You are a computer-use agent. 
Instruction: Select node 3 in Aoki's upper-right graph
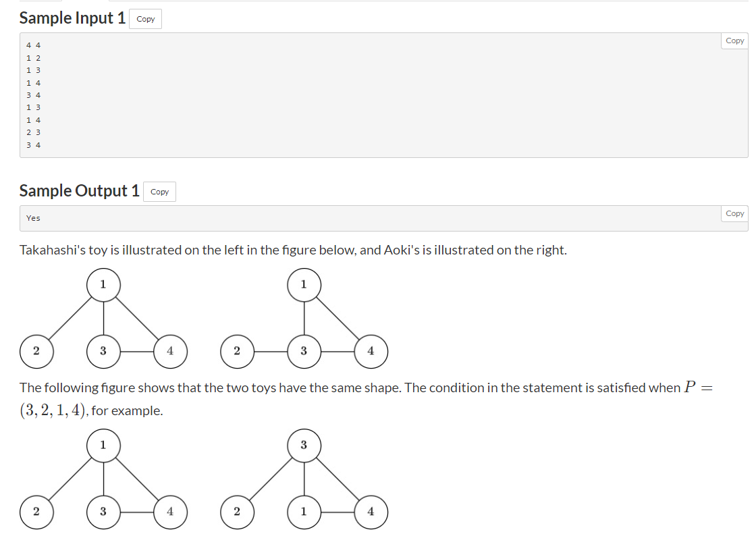pyautogui.click(x=304, y=351)
